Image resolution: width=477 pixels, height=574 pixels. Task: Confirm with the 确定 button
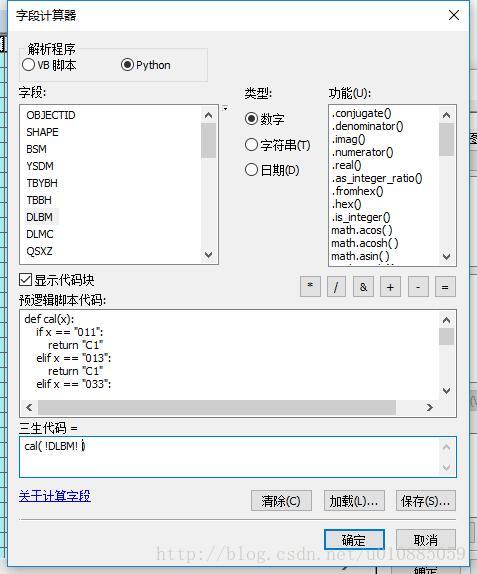354,540
